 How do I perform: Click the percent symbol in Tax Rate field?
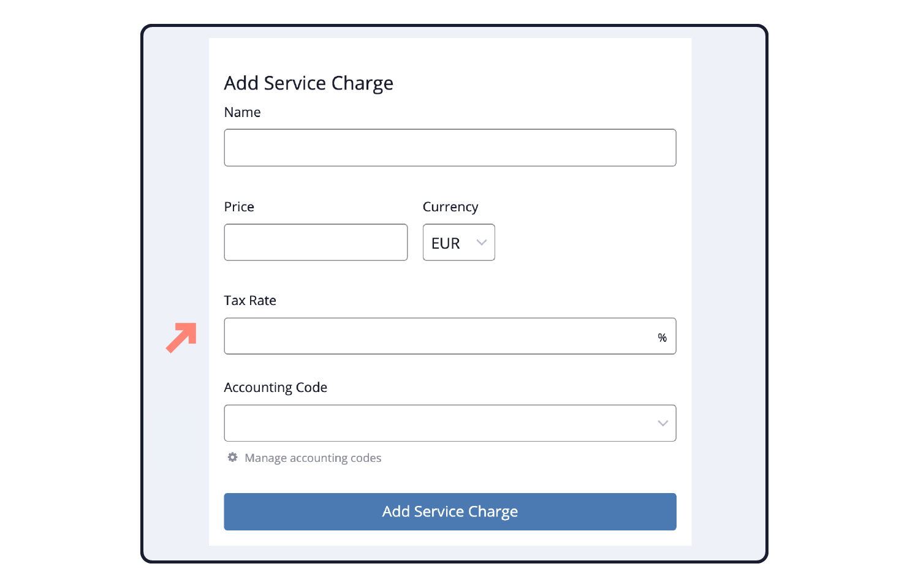tap(662, 337)
